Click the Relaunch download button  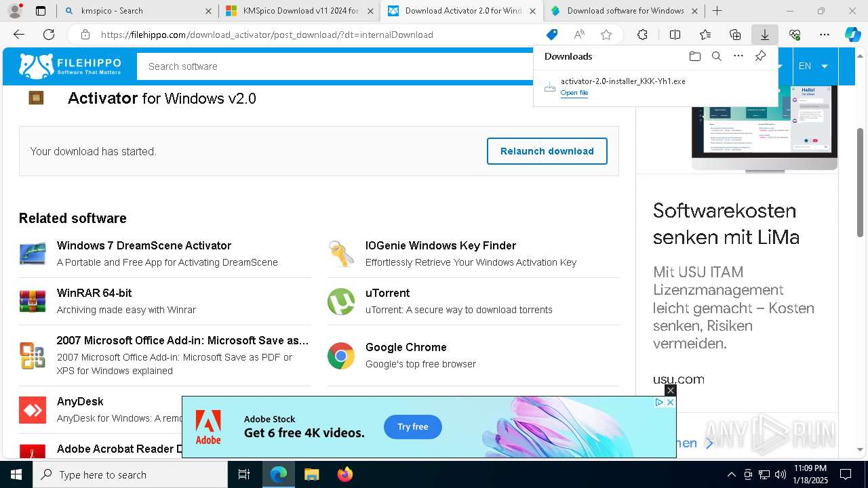(x=547, y=151)
